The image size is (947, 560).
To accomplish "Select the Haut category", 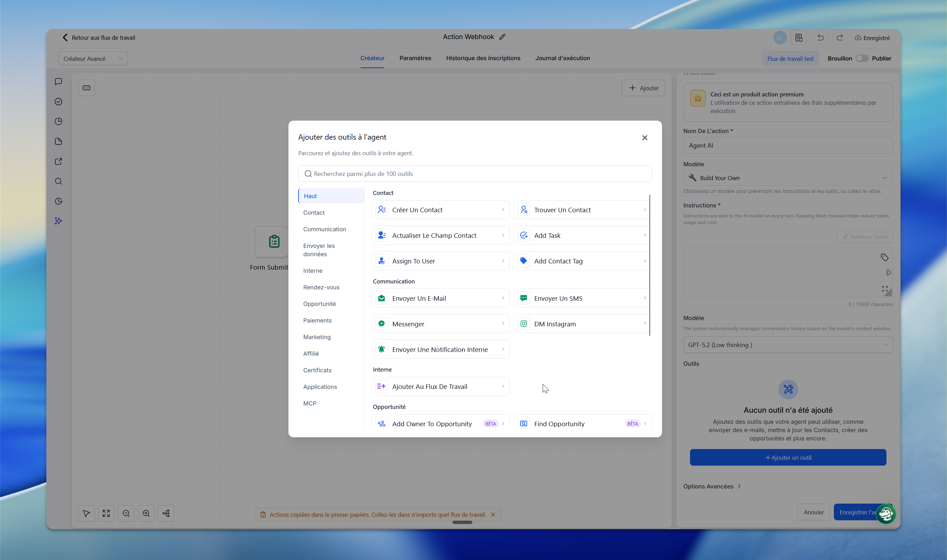I will click(331, 196).
